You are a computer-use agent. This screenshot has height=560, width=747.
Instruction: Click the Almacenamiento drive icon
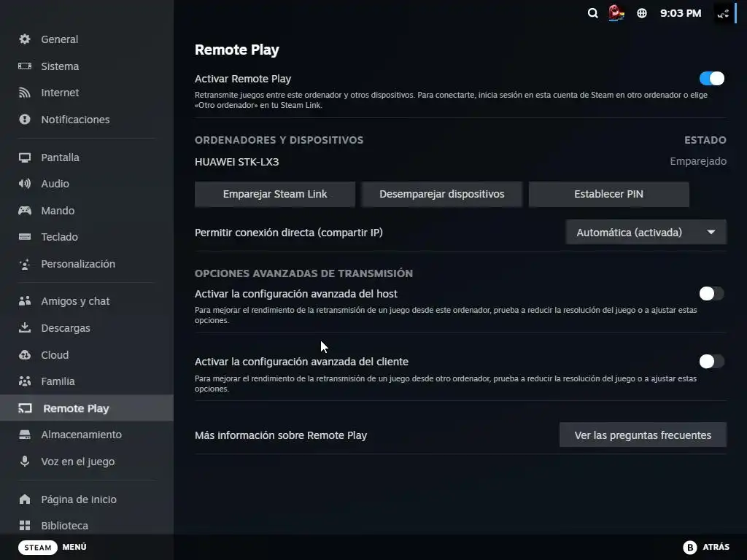[25, 435]
